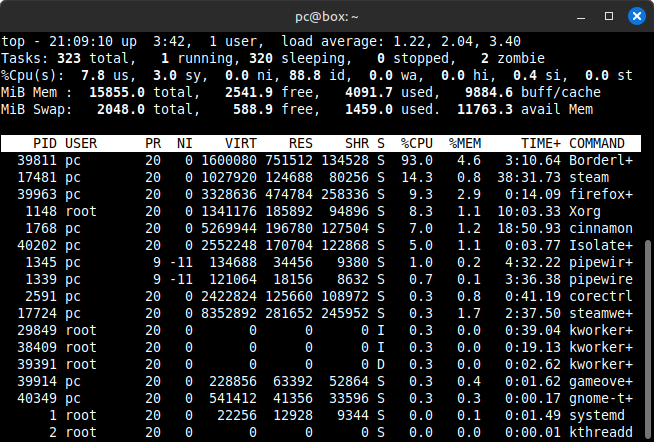The height and width of the screenshot is (442, 654).
Task: Click the steamwe+ command name
Action: pyautogui.click(x=601, y=314)
